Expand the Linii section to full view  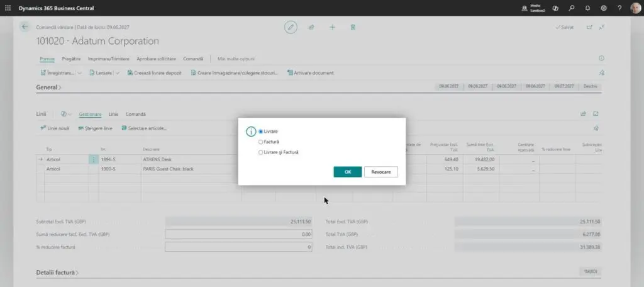tap(596, 114)
